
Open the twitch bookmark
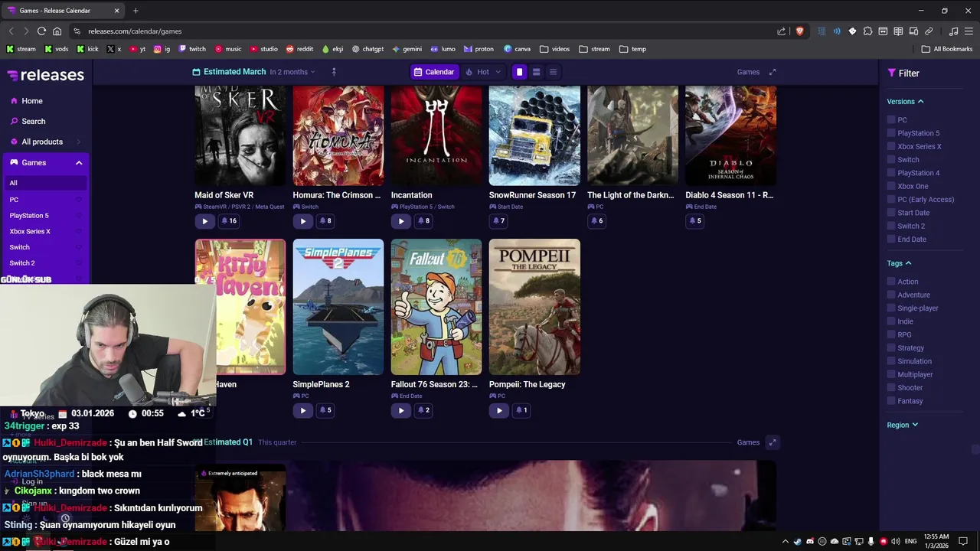191,49
